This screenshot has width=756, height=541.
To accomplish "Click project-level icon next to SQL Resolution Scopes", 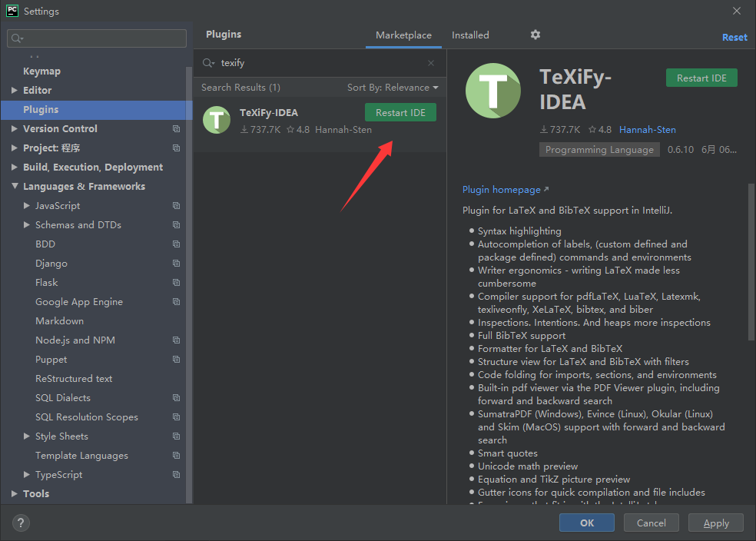I will 177,417.
